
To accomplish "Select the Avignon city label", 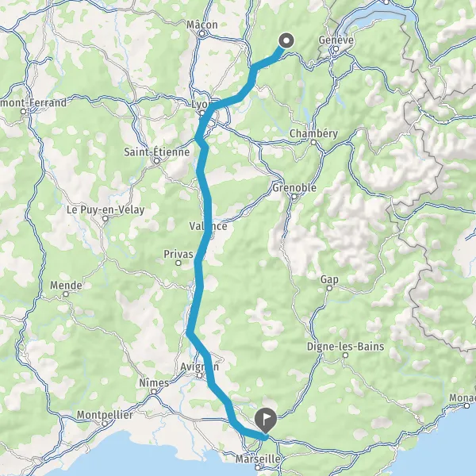I will coord(199,367).
